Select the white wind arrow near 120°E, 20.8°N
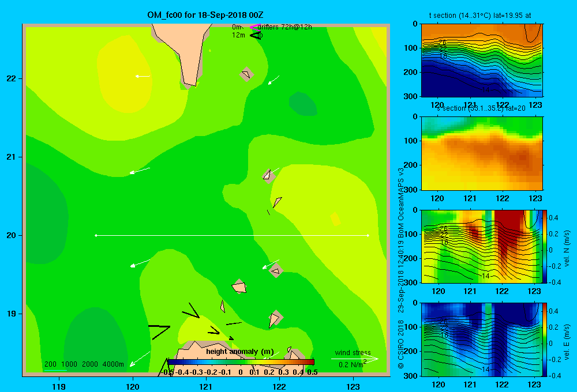 pos(140,171)
